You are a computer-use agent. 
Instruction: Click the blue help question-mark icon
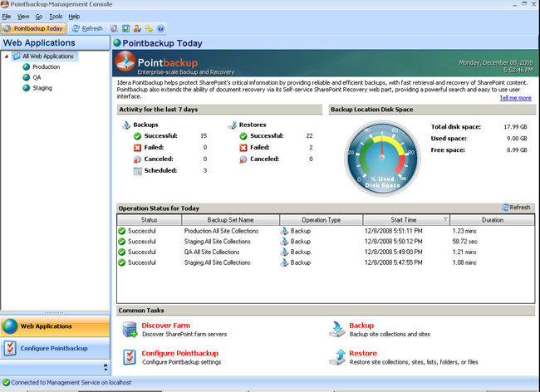(160, 28)
